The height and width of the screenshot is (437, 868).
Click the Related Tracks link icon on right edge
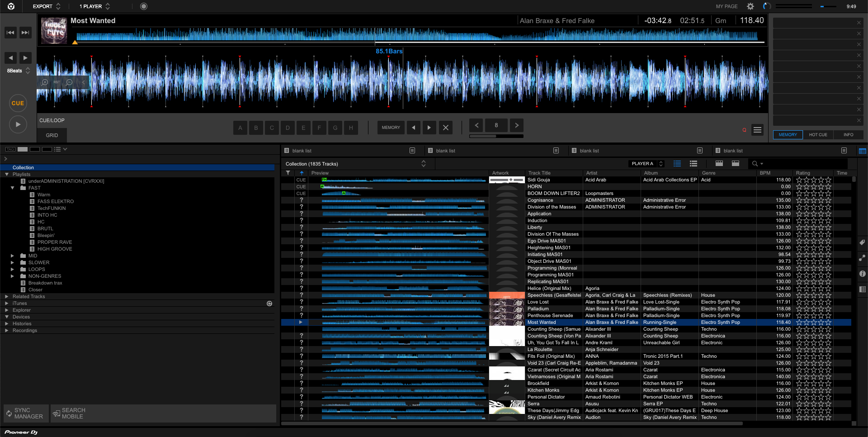[x=863, y=258]
